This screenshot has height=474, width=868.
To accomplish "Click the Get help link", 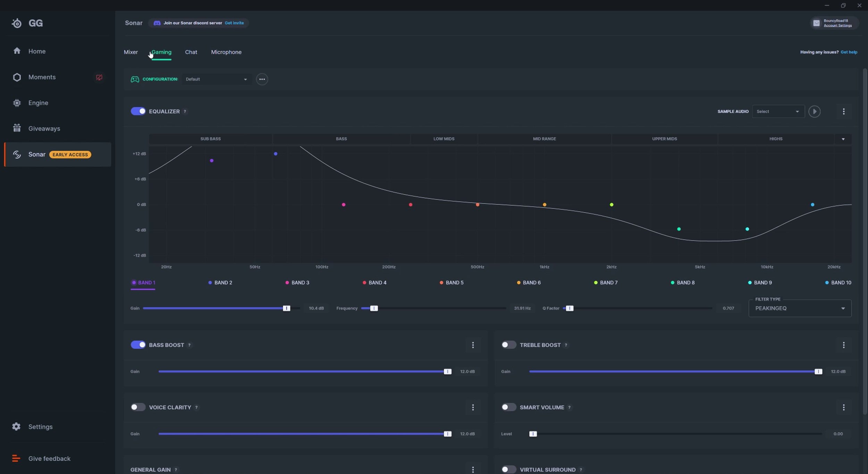I will point(849,52).
